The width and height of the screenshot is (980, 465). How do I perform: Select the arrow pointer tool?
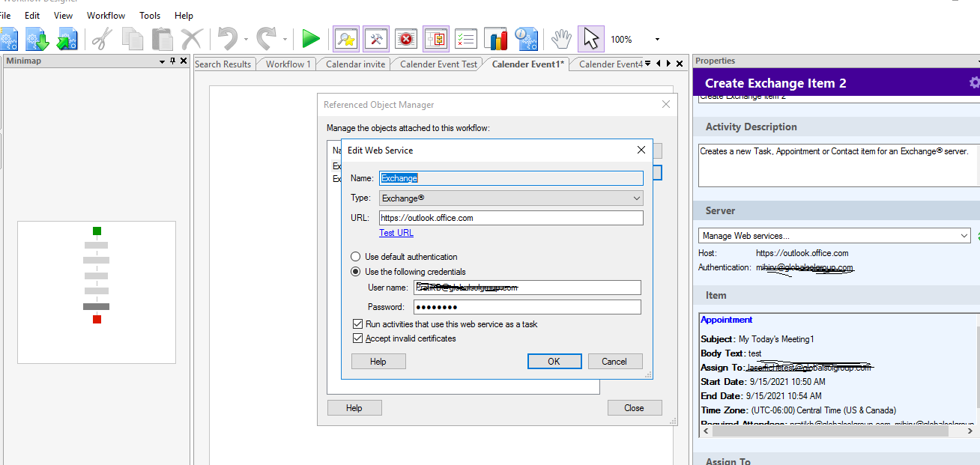(590, 38)
